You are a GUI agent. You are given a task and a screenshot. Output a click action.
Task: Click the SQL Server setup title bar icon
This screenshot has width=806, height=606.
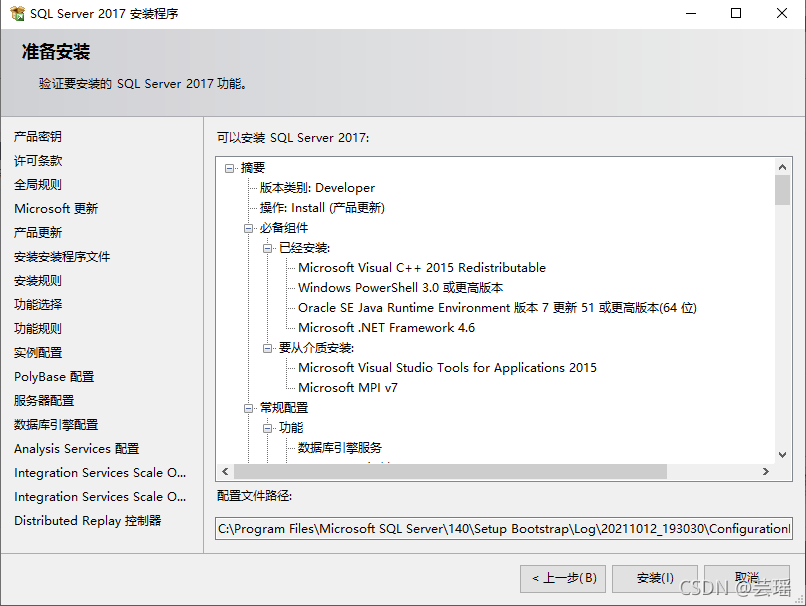tap(17, 13)
